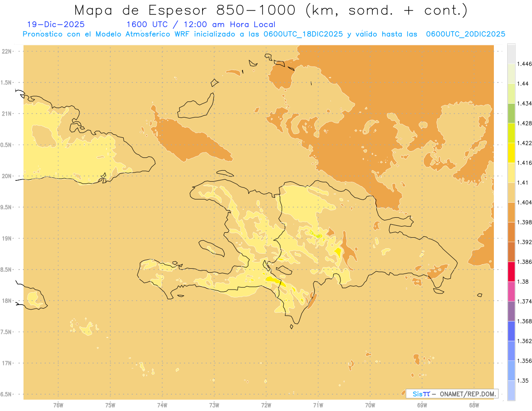Pick the gray swatch at top of legend
The image size is (532, 411).
click(511, 54)
